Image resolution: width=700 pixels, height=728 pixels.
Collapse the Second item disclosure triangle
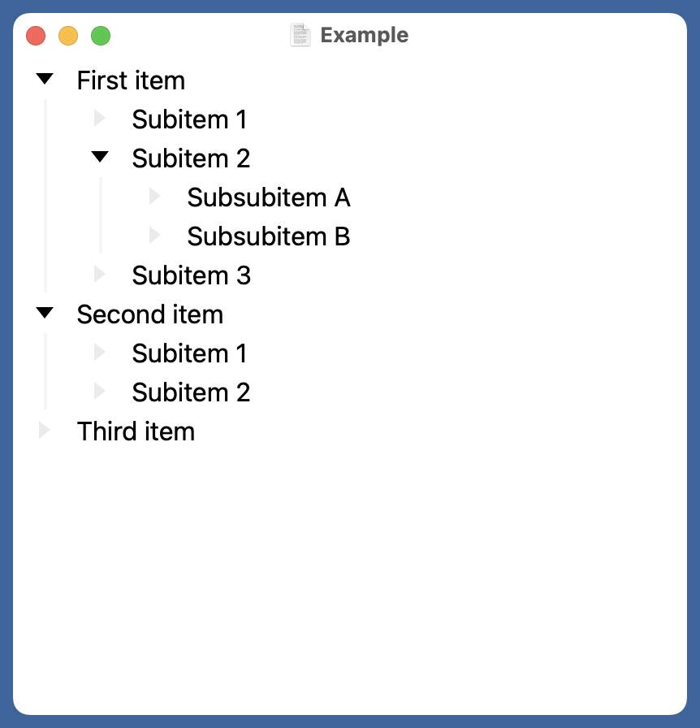point(45,313)
